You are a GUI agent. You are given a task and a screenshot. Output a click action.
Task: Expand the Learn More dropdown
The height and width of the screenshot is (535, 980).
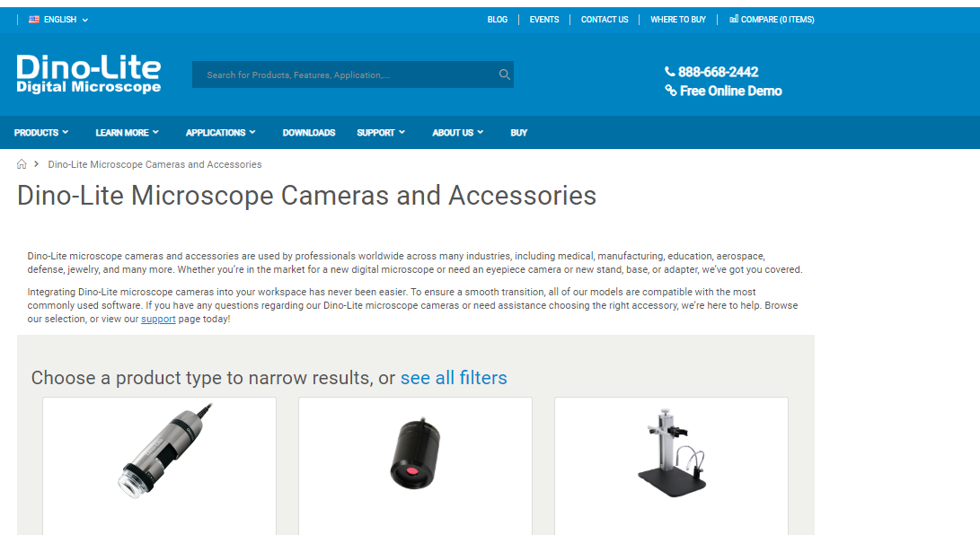pos(127,132)
